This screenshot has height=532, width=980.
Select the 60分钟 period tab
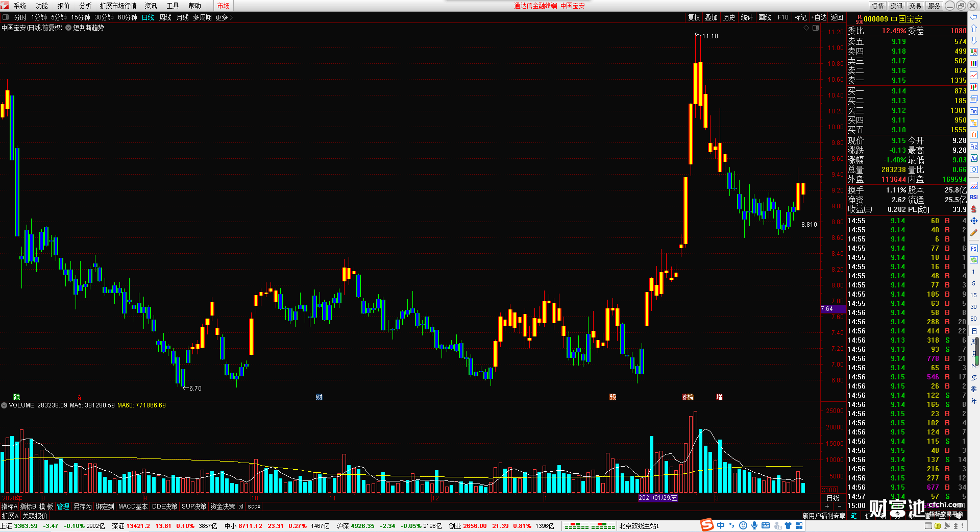pos(128,17)
